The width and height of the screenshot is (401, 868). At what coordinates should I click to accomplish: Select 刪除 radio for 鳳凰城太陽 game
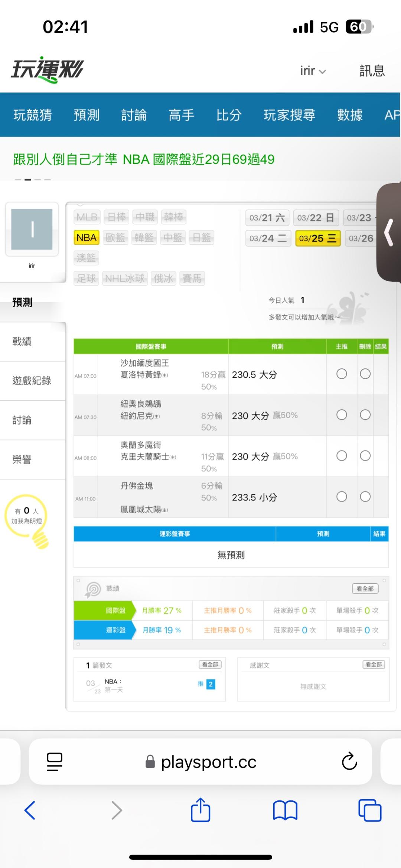[x=365, y=497]
